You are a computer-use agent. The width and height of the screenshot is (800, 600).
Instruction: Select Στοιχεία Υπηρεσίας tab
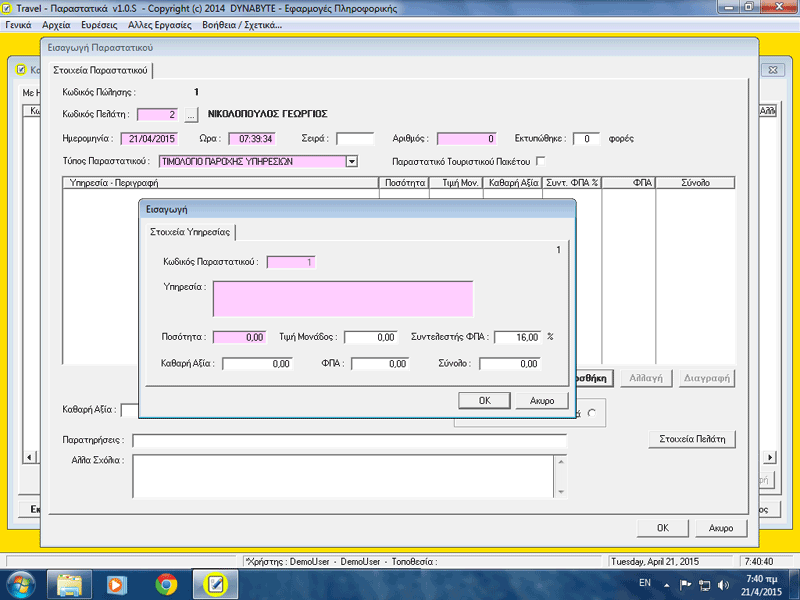(190, 232)
